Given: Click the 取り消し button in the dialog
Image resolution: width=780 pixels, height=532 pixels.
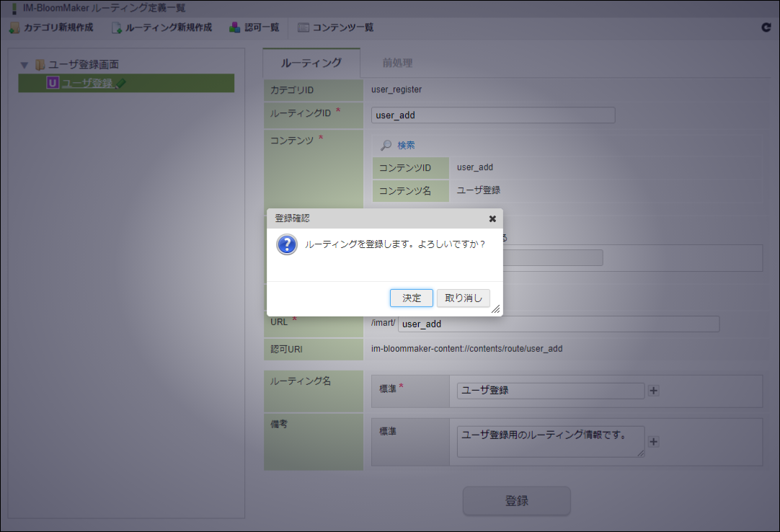Looking at the screenshot, I should click(x=463, y=298).
